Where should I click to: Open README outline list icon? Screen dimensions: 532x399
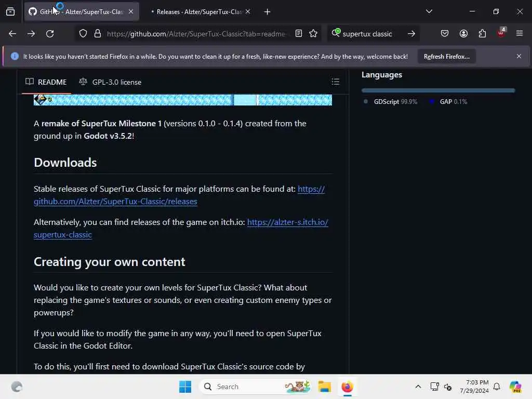click(336, 82)
